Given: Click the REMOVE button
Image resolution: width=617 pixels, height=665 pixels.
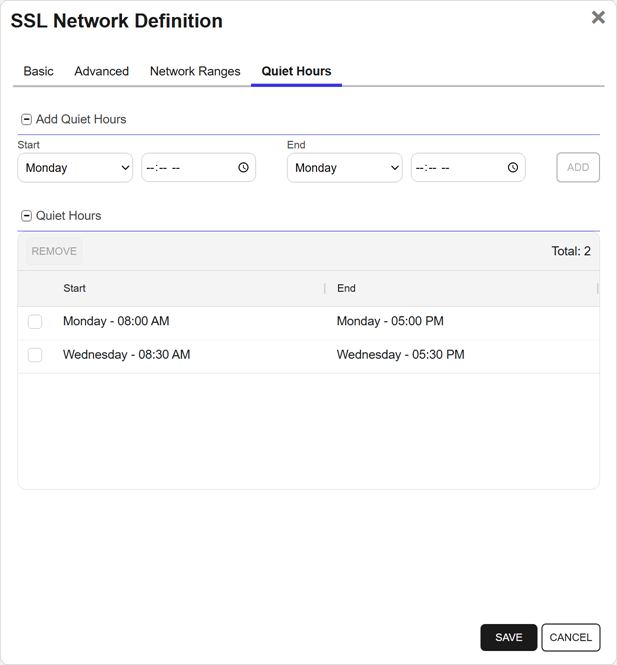Looking at the screenshot, I should click(x=54, y=251).
